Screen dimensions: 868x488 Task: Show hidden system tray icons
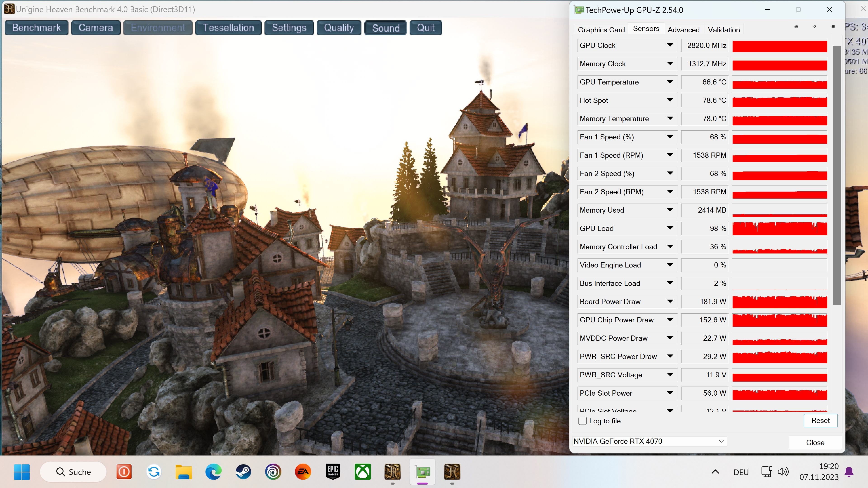[715, 472]
